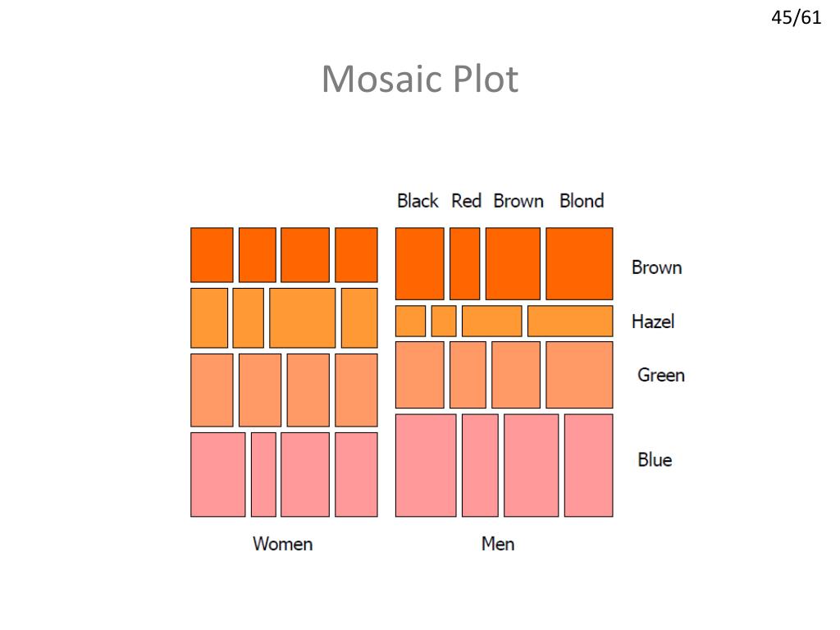The image size is (840, 630).
Task: Click Men's Red-hair Green-eye tile
Action: 468,375
